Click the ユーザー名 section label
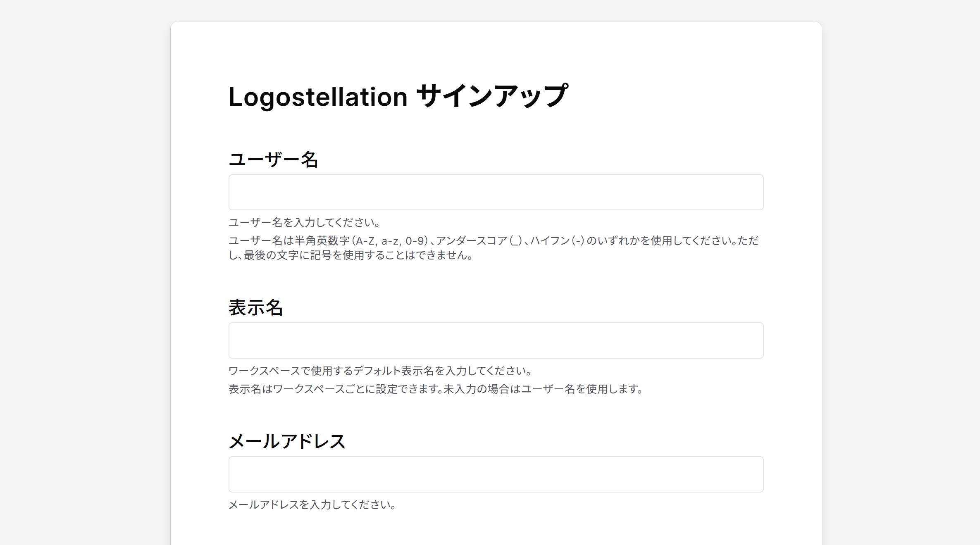Viewport: 980px width, 545px height. tap(274, 159)
